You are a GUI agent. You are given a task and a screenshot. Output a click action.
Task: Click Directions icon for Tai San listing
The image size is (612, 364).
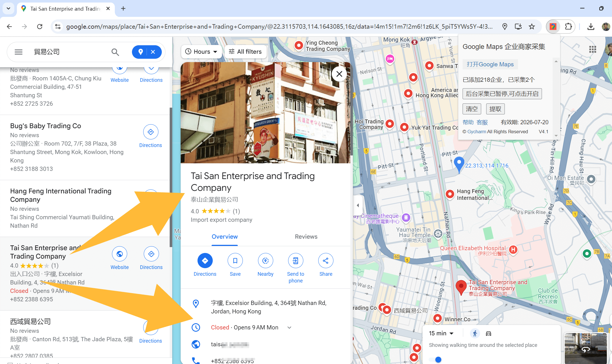coord(151,254)
